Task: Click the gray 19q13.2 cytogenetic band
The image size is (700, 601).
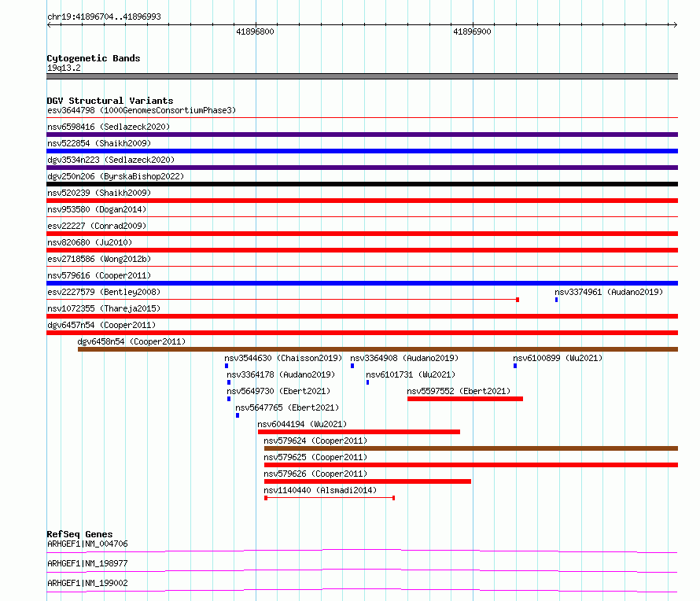Action: click(362, 76)
